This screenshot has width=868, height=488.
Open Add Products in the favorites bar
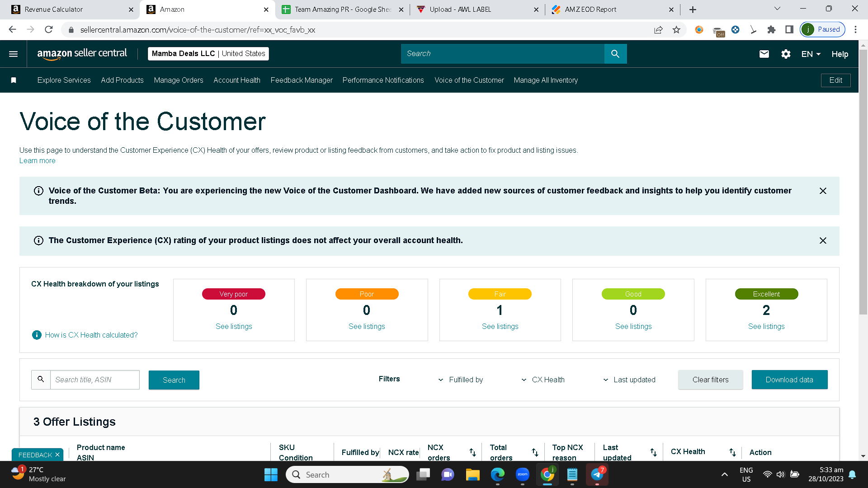pyautogui.click(x=122, y=80)
